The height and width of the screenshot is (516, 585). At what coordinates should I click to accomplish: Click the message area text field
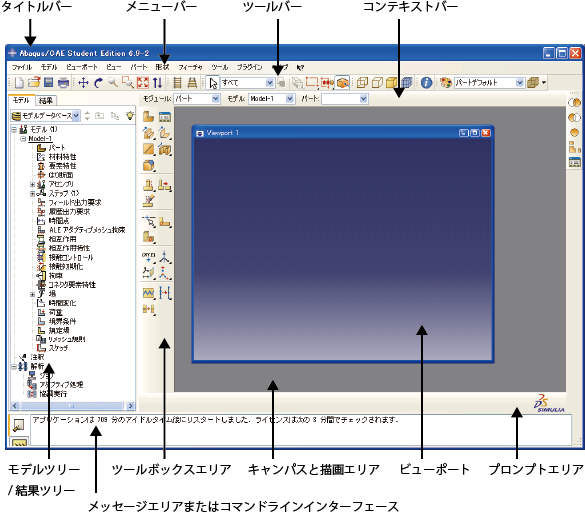coord(300,429)
